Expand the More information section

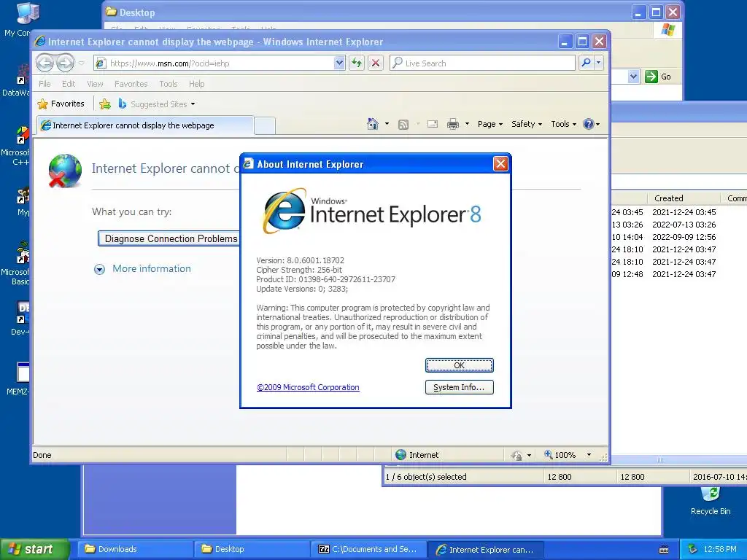(x=142, y=269)
